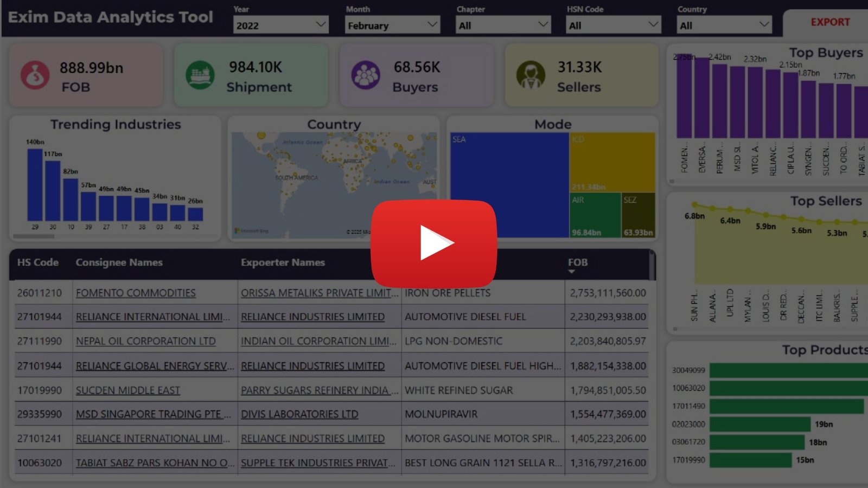Click the 26bn bar in Trending Industries

click(x=195, y=214)
